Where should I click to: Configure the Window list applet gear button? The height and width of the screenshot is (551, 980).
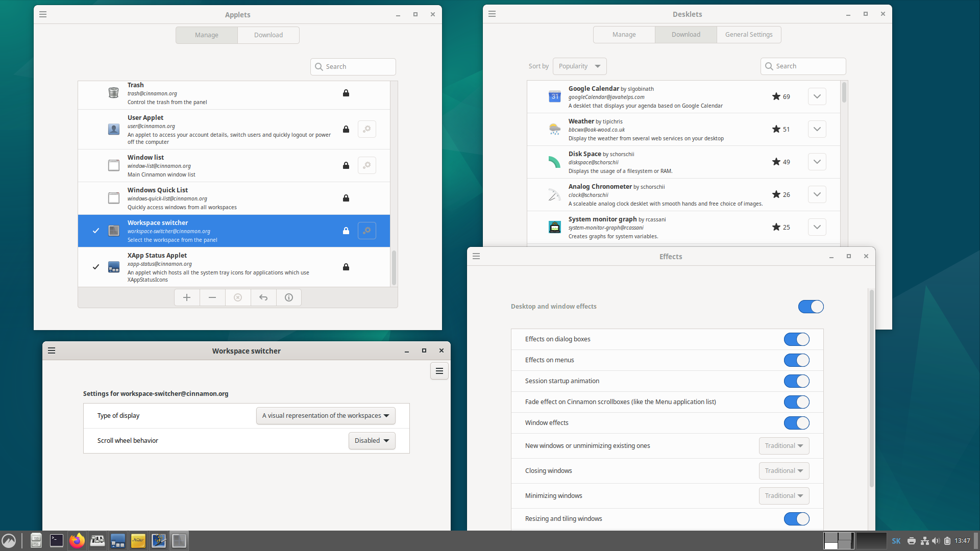click(x=367, y=165)
